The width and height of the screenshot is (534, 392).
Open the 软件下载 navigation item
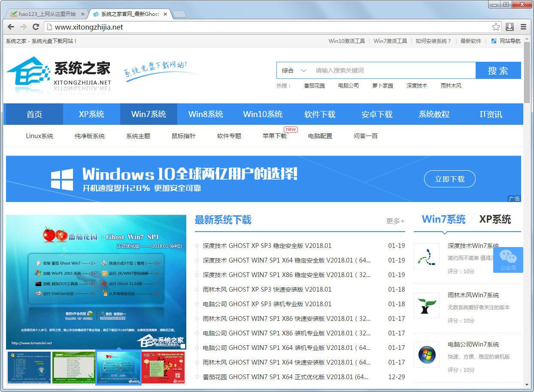(320, 114)
